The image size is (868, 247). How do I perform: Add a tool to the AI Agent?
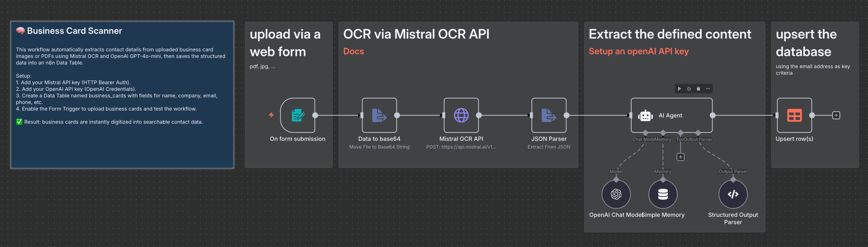[680, 157]
